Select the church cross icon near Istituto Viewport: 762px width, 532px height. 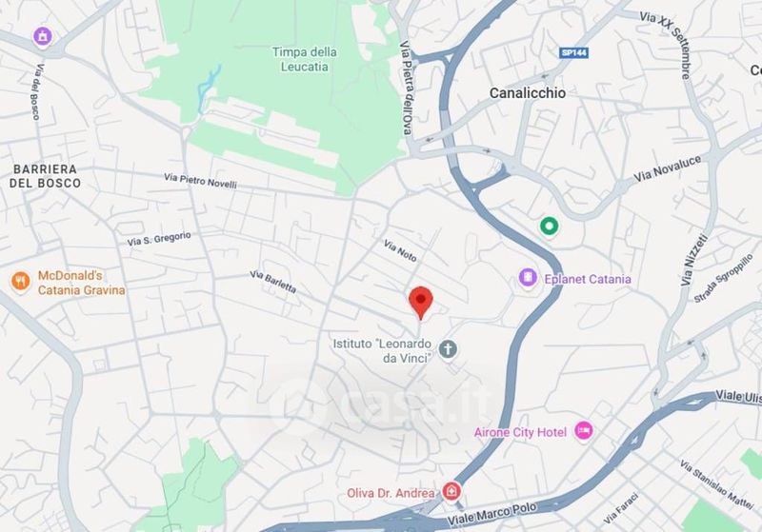coord(448,349)
